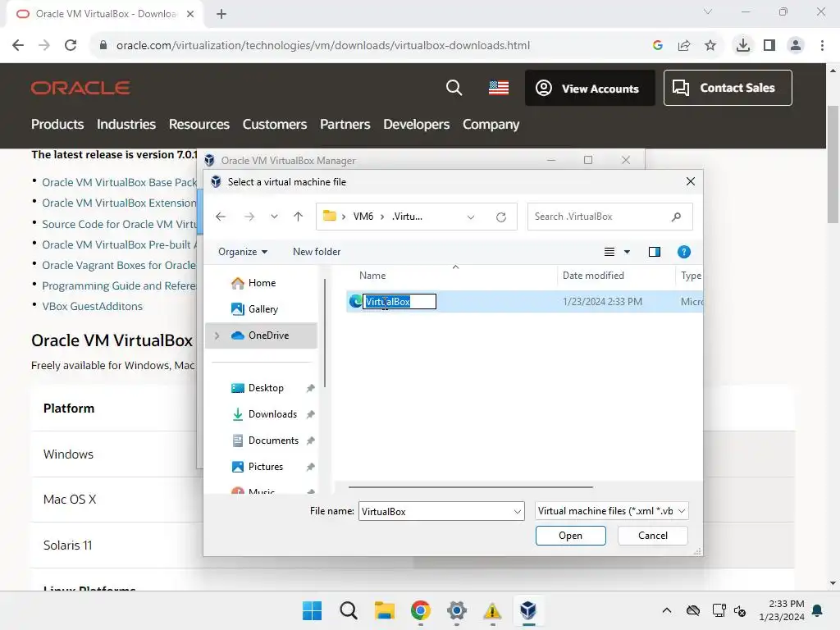This screenshot has width=840, height=630.
Task: Click the VirtualBox file icon
Action: pos(355,301)
